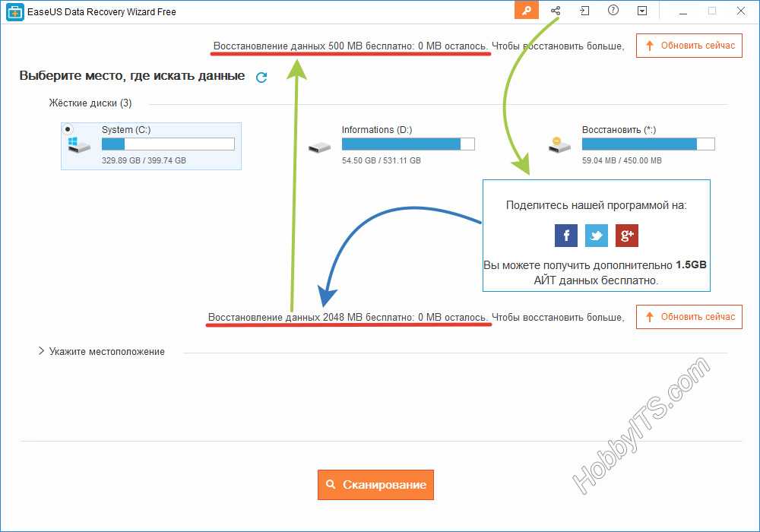
Task: Select the System (C:) drive radio button
Action: 68,130
